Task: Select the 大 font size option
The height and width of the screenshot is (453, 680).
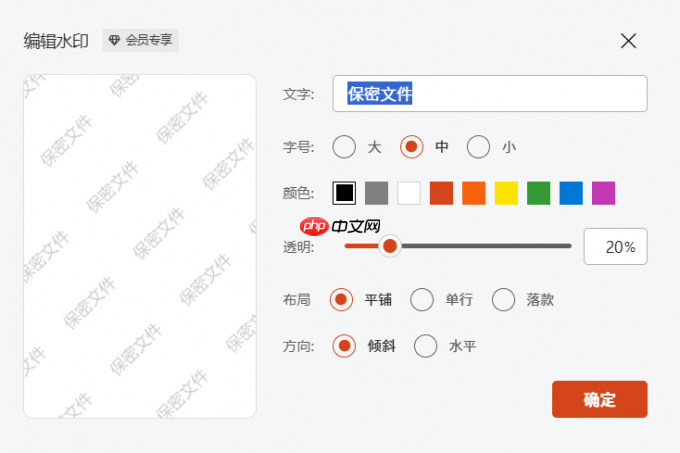Action: [x=344, y=147]
